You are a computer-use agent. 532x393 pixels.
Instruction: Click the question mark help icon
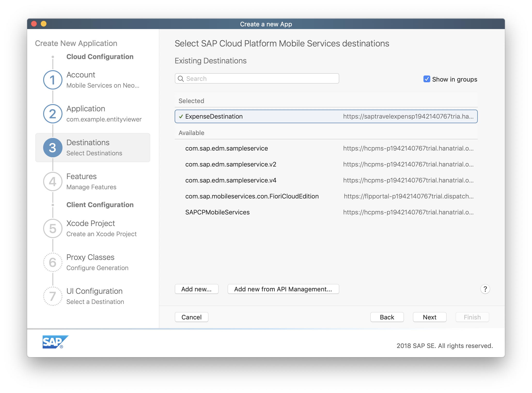point(485,289)
